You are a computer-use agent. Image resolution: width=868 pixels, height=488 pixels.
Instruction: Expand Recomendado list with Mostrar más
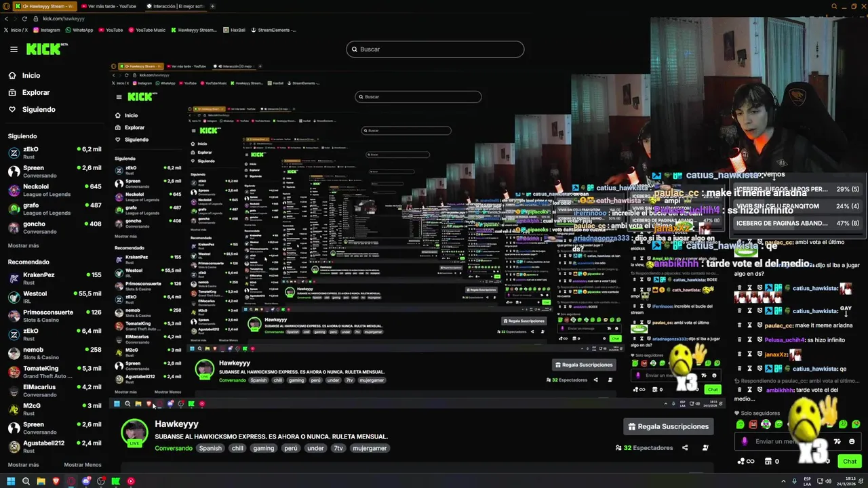click(x=23, y=465)
